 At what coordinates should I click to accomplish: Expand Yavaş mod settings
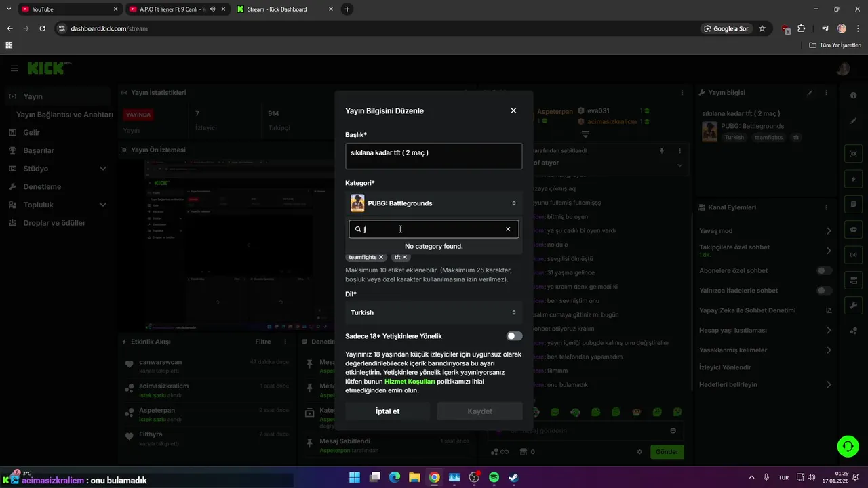click(x=829, y=231)
